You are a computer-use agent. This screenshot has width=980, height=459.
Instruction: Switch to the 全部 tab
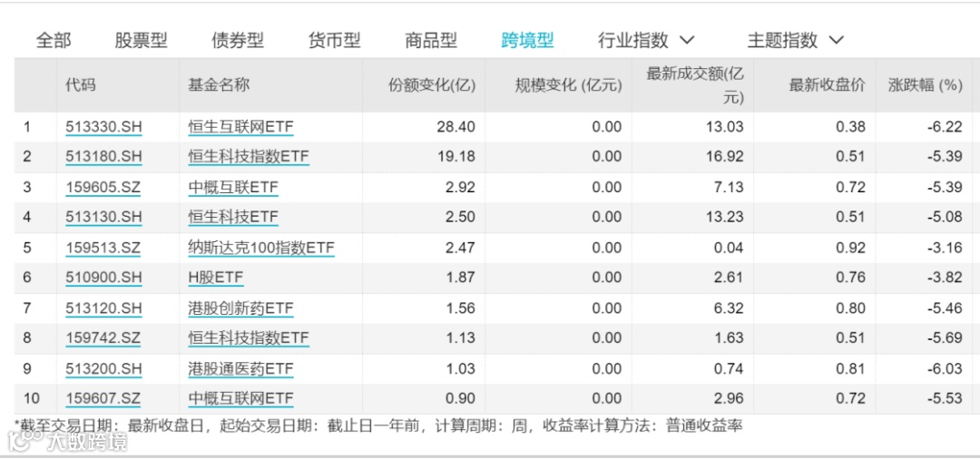(x=54, y=41)
